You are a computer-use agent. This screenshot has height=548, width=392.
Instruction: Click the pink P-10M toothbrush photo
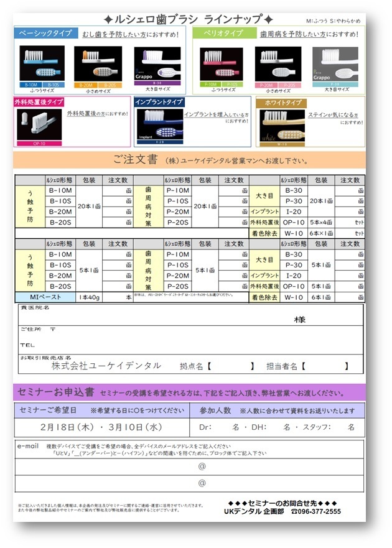(221, 64)
